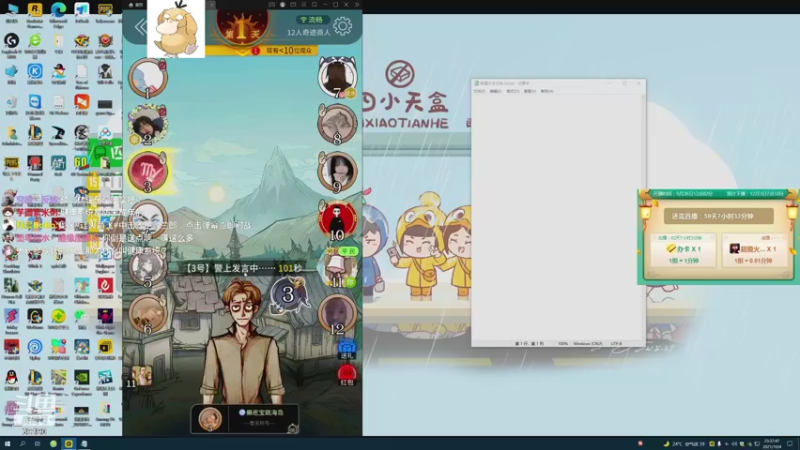Select player 9 avatar
The width and height of the screenshot is (800, 450).
(337, 172)
